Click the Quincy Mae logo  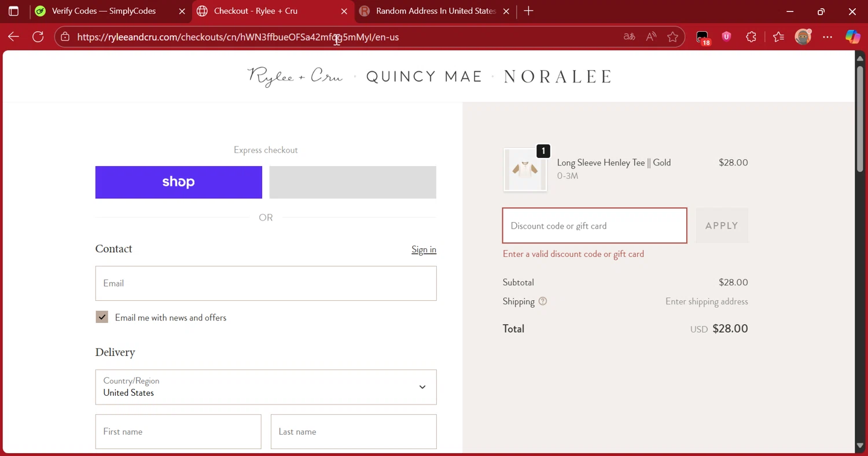[x=424, y=76]
